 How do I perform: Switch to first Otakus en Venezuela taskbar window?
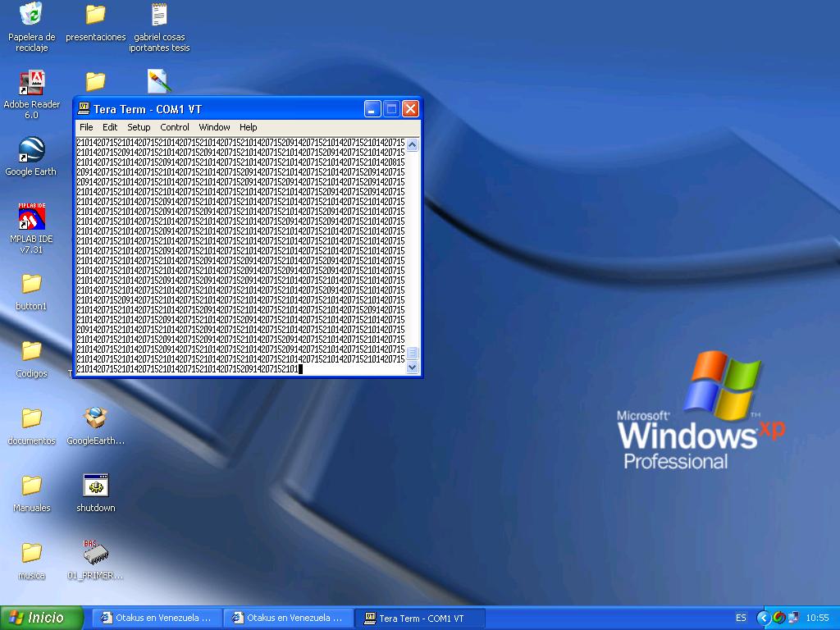click(156, 618)
